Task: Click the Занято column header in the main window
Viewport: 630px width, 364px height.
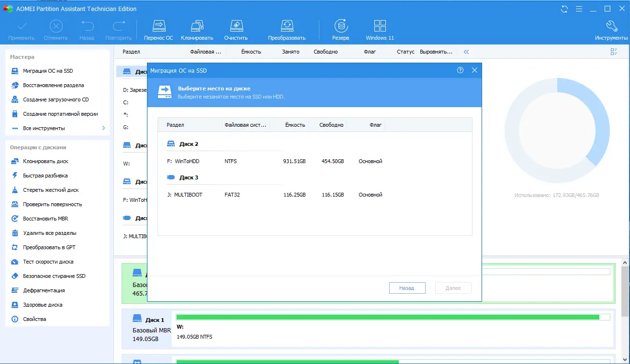Action: pos(291,52)
